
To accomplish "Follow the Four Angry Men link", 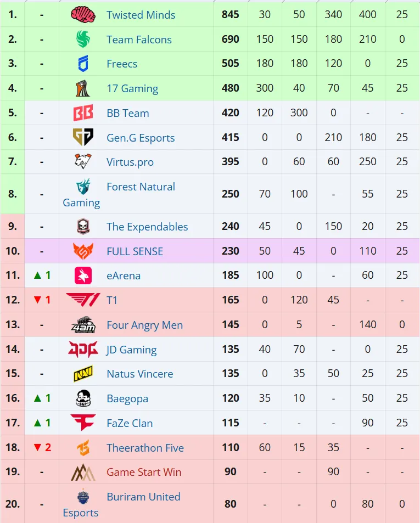I will click(144, 325).
